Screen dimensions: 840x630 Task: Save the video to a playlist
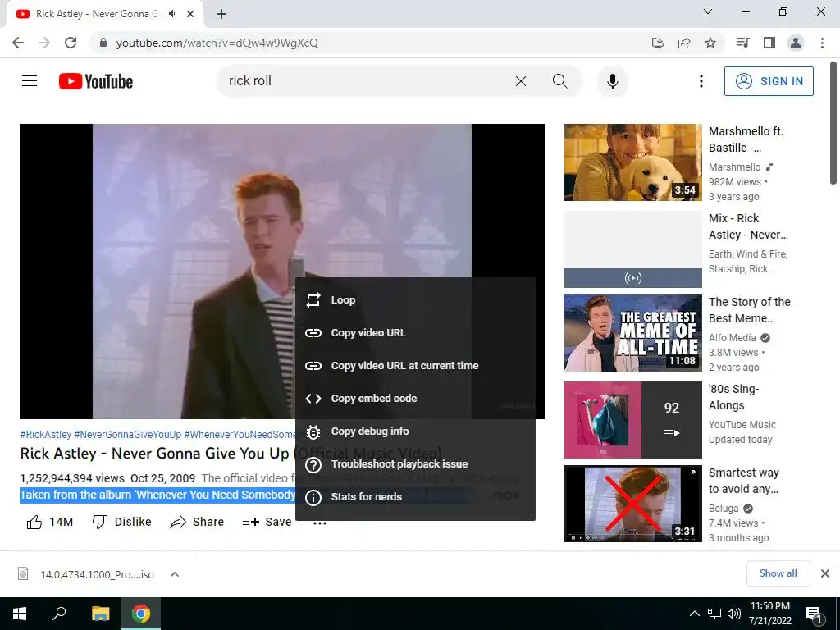(x=267, y=522)
